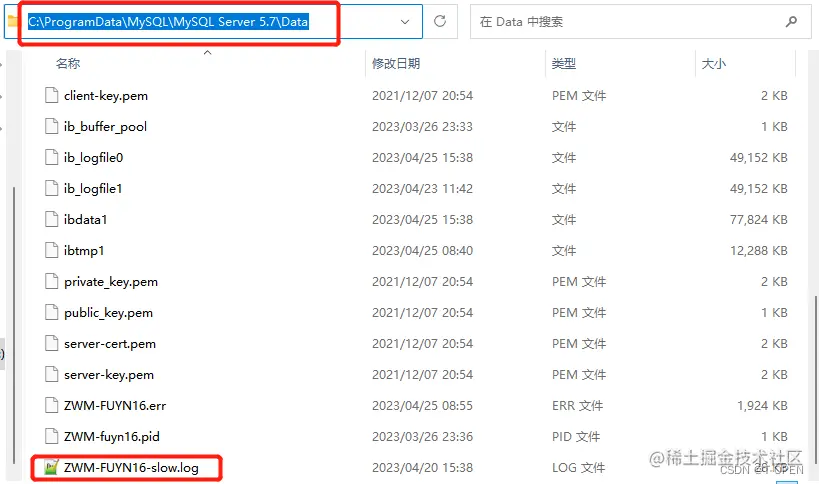This screenshot has height=484, width=819.
Task: Select file name ib_logfile0
Action: 93,157
